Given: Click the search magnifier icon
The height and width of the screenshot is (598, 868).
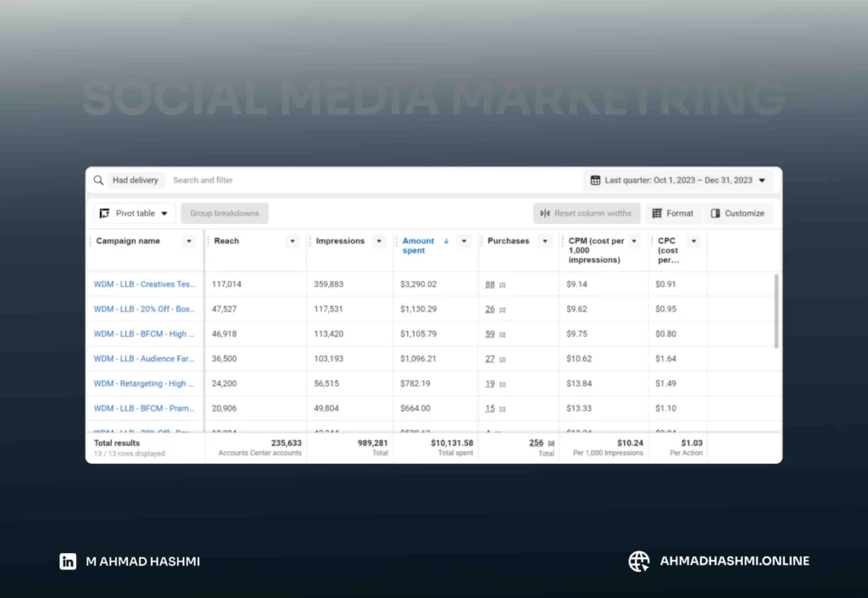Looking at the screenshot, I should (x=99, y=180).
